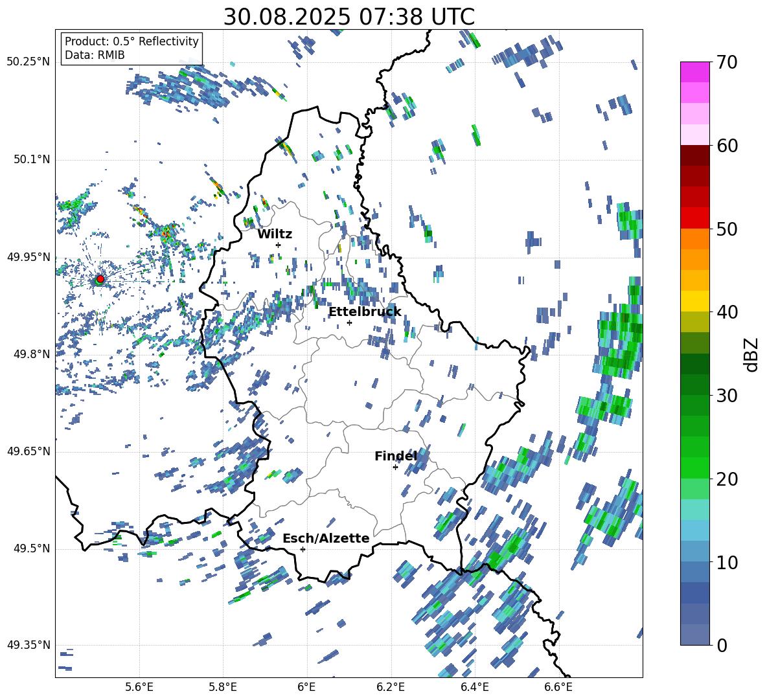
Task: Click the 49.5°N latitude label
Action: (x=31, y=548)
